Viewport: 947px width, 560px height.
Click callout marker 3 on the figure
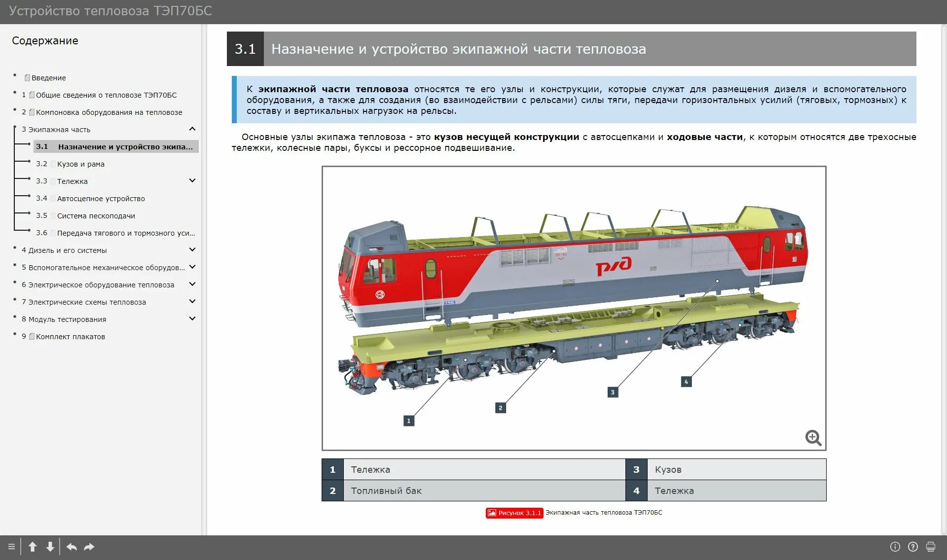point(613,392)
